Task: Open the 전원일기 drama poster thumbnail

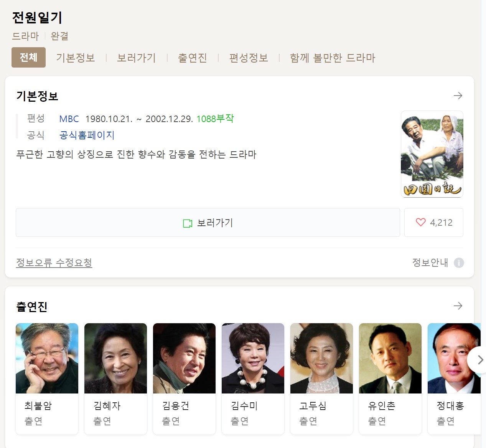Action: (x=432, y=154)
